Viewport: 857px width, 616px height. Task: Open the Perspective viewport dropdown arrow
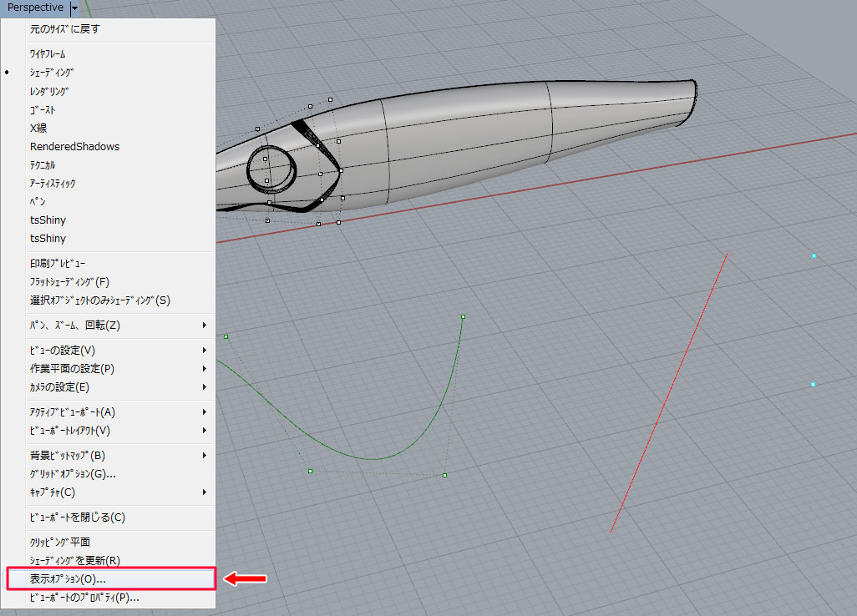(74, 8)
